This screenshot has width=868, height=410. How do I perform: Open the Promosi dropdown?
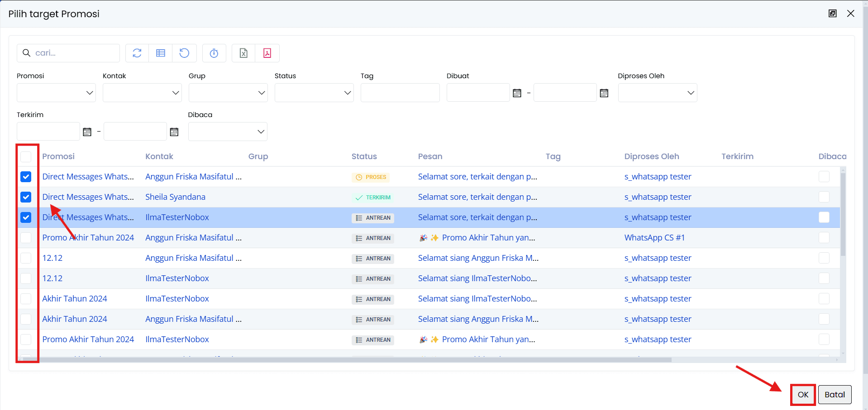(56, 93)
